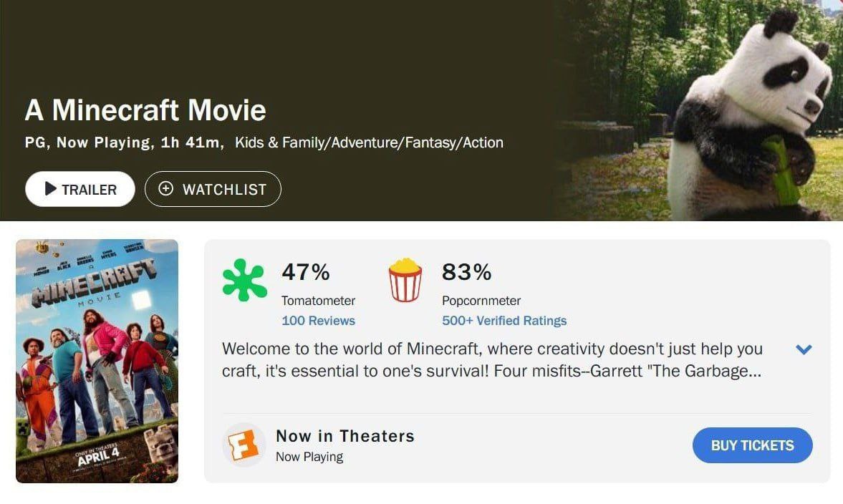Click the popcorn bucket Popcornmeter icon

405,281
